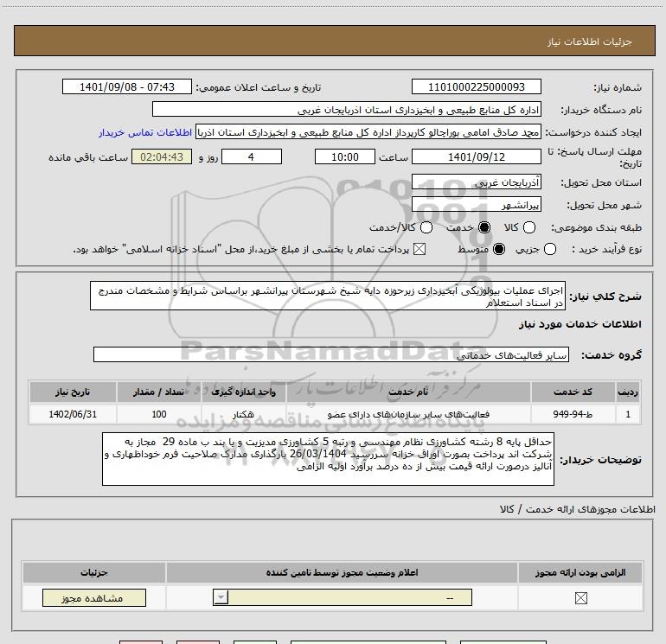Click the service name cell فعالیت‌های سایر سازمان‌های
Viewport: 666px width, 644px height.
[408, 414]
